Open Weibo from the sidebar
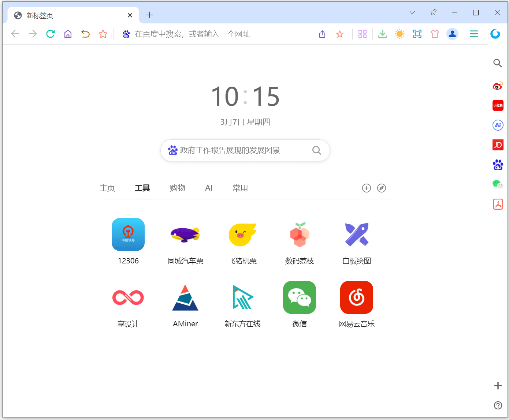The height and width of the screenshot is (420, 509). pyautogui.click(x=498, y=86)
